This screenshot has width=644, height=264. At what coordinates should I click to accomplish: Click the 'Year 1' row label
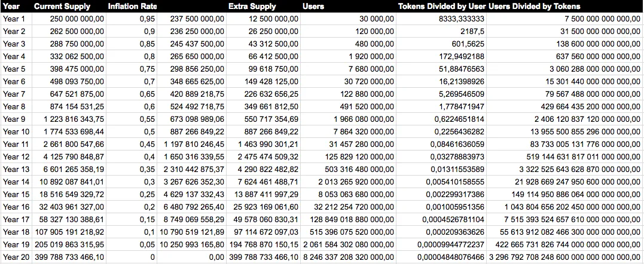coord(16,19)
